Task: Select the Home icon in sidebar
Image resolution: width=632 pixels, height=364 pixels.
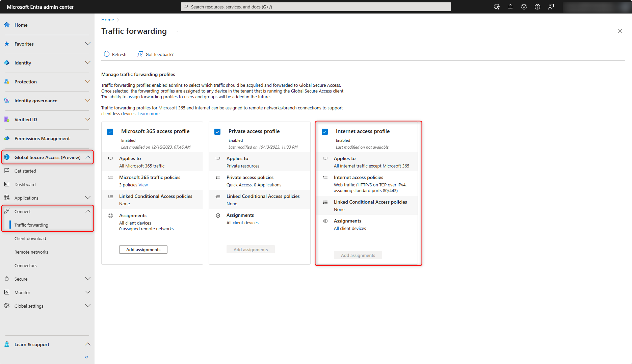Action: (x=7, y=25)
